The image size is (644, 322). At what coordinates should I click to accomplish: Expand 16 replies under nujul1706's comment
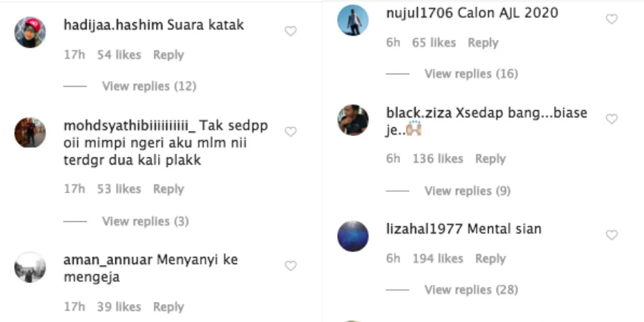click(x=471, y=74)
